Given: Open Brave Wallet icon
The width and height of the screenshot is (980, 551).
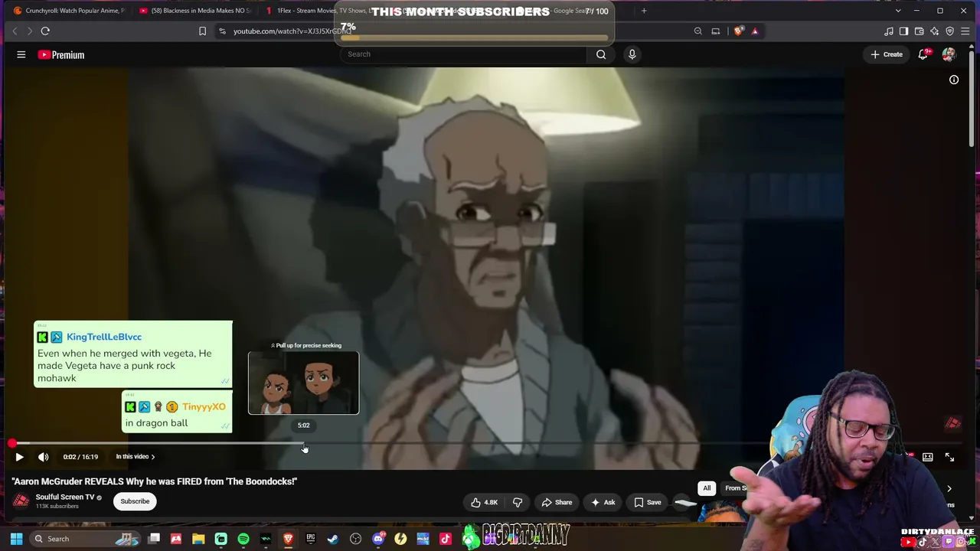Looking at the screenshot, I should pyautogui.click(x=919, y=31).
